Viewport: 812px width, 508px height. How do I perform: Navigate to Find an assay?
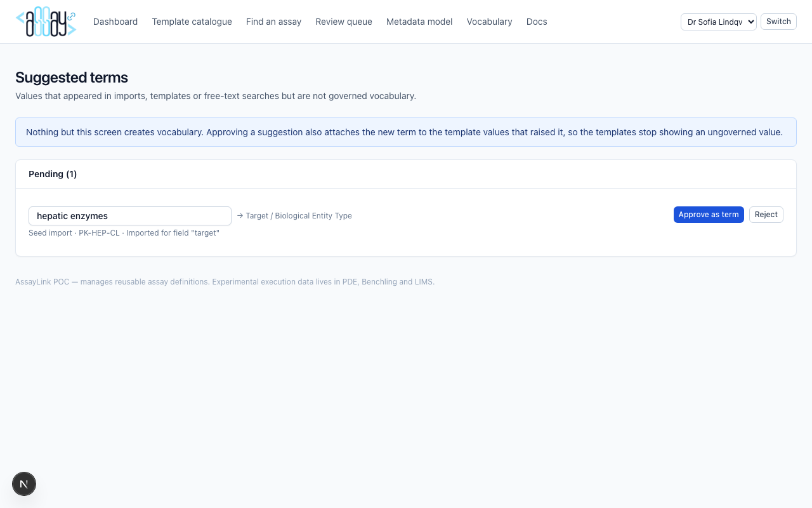pyautogui.click(x=273, y=22)
